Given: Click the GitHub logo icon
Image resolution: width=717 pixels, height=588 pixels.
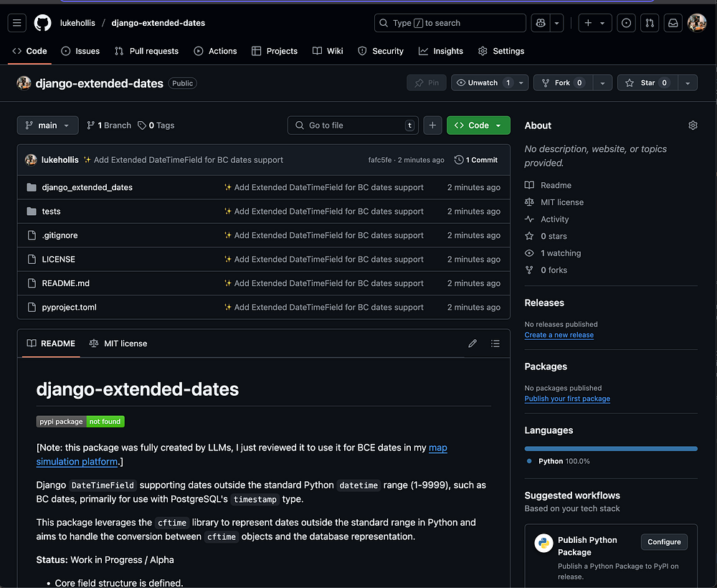Looking at the screenshot, I should tap(43, 23).
